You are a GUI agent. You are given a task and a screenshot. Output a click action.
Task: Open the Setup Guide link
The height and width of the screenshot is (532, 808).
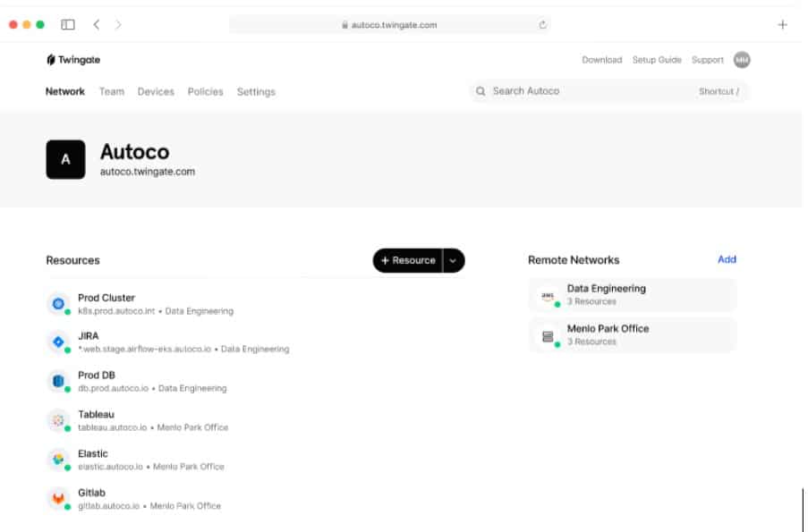pos(657,60)
